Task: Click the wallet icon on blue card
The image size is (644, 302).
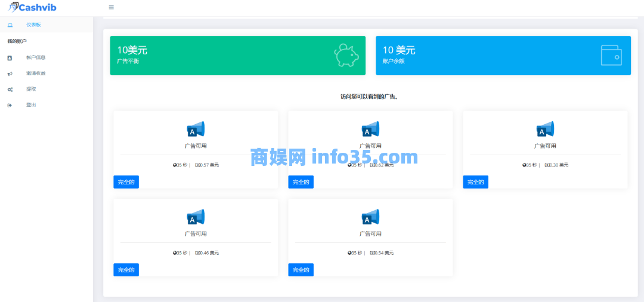Action: coord(611,55)
